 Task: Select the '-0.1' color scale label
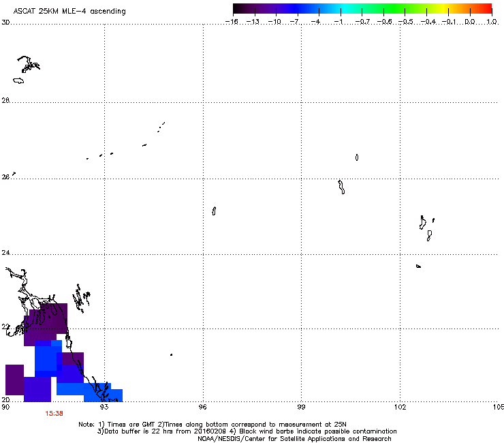pos(449,22)
